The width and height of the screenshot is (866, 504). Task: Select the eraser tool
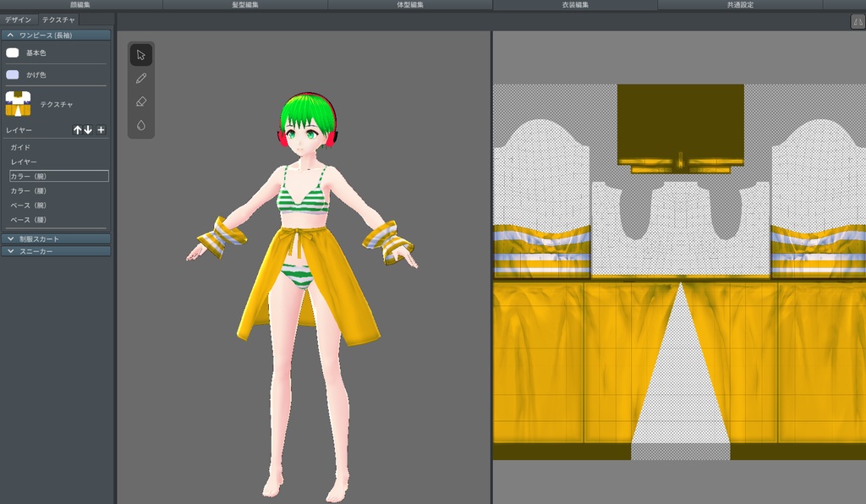click(140, 101)
